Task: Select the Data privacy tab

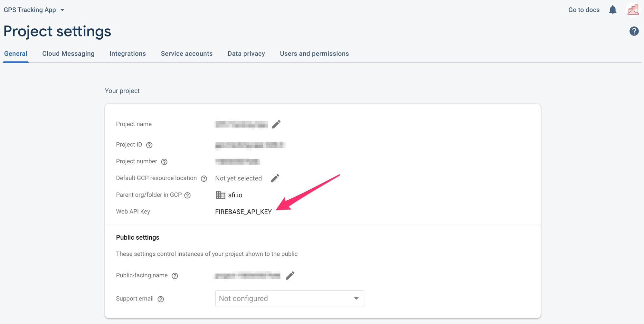Action: 246,53
